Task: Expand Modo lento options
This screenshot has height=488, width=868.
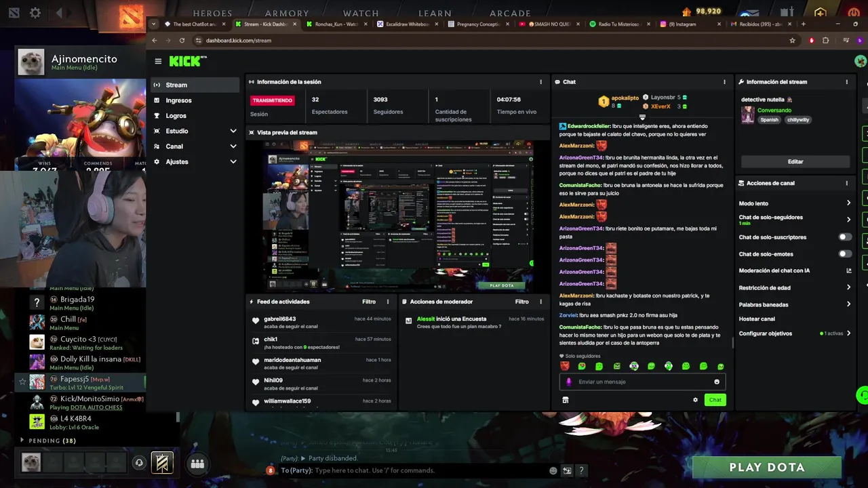Action: [848, 203]
